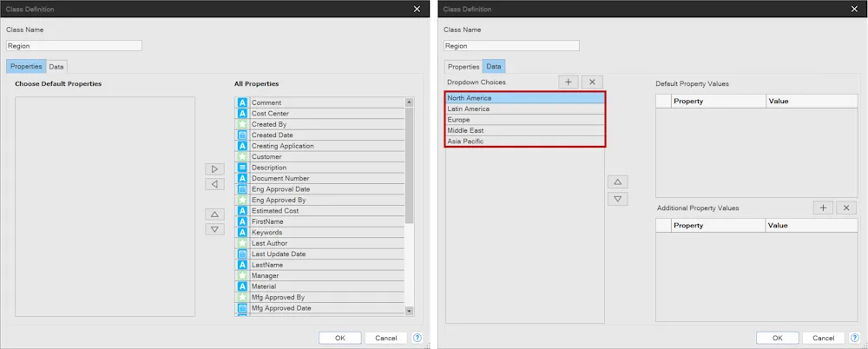Select North America dropdown choice

525,98
